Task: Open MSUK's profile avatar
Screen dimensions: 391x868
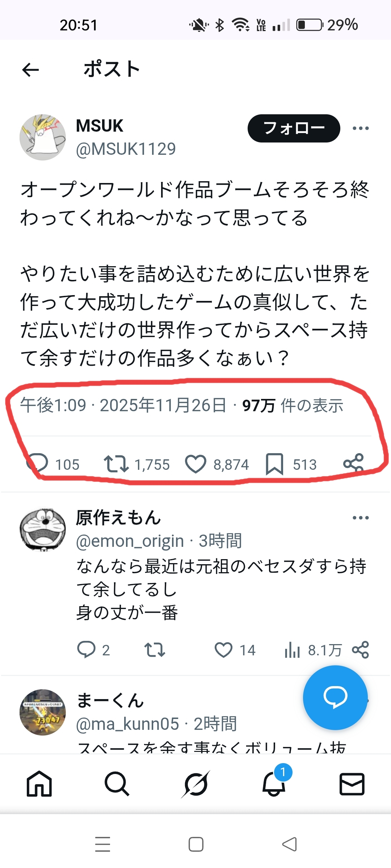Action: coord(43,137)
